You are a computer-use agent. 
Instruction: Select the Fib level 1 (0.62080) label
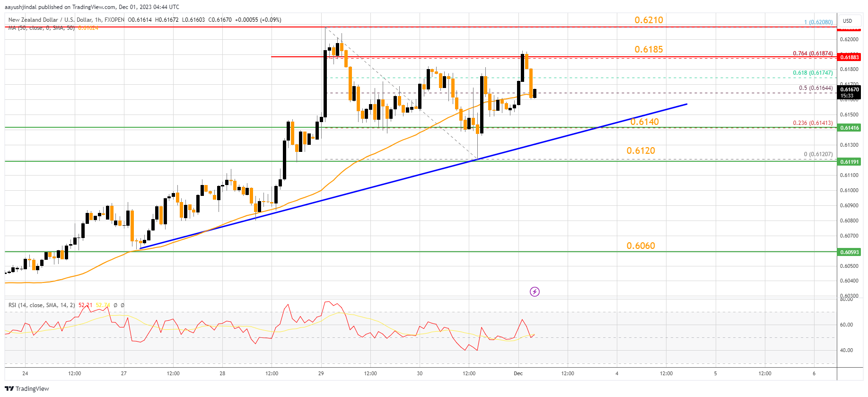pyautogui.click(x=818, y=22)
